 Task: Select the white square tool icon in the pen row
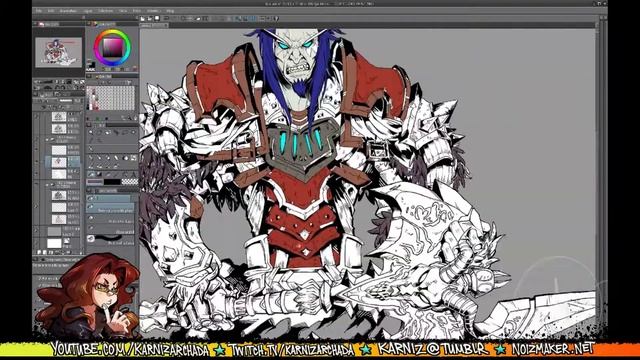click(x=133, y=158)
